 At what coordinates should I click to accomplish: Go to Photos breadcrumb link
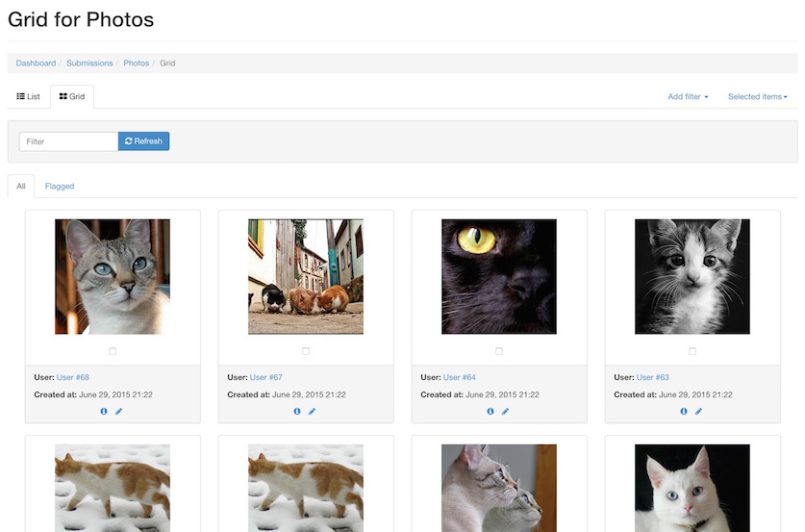pyautogui.click(x=136, y=63)
